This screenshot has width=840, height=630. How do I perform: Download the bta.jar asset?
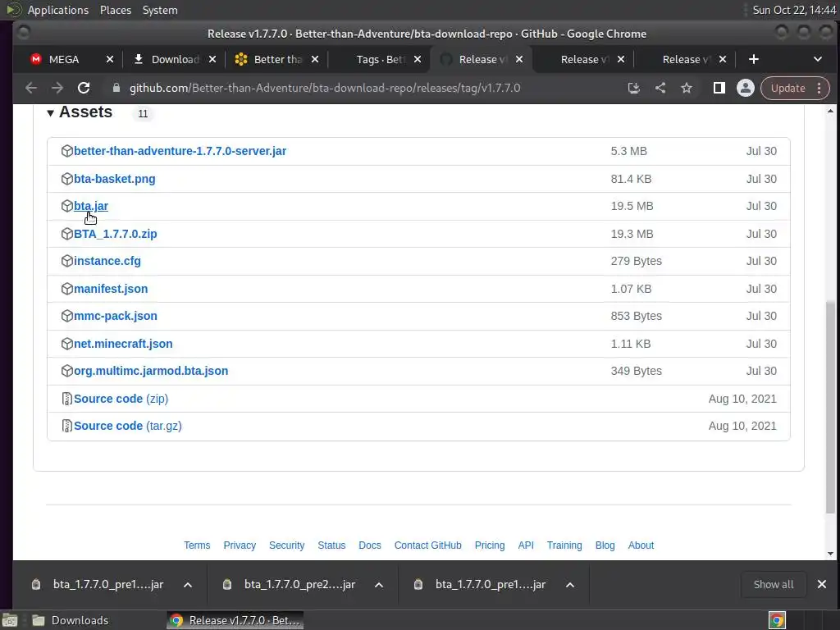click(x=91, y=206)
